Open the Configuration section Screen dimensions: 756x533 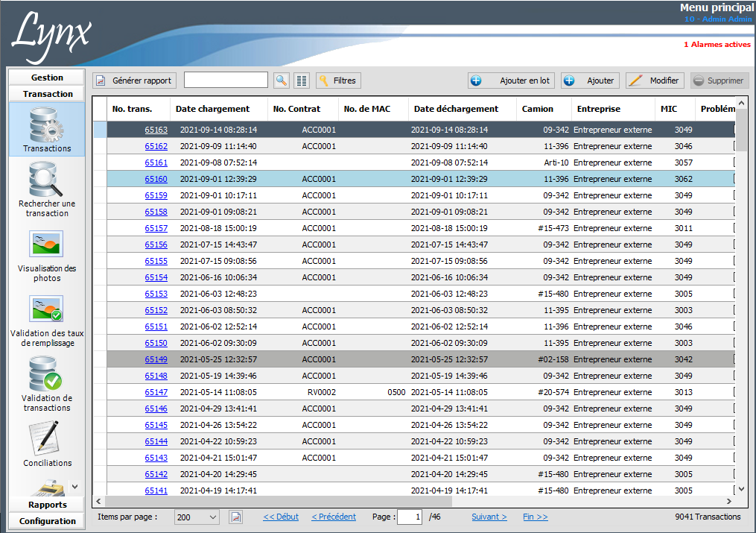click(x=47, y=521)
